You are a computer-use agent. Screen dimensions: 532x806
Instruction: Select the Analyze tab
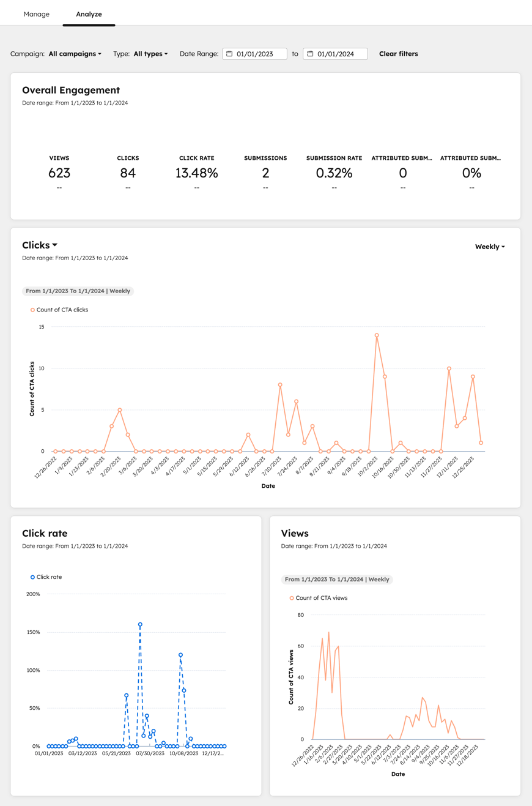coord(89,13)
